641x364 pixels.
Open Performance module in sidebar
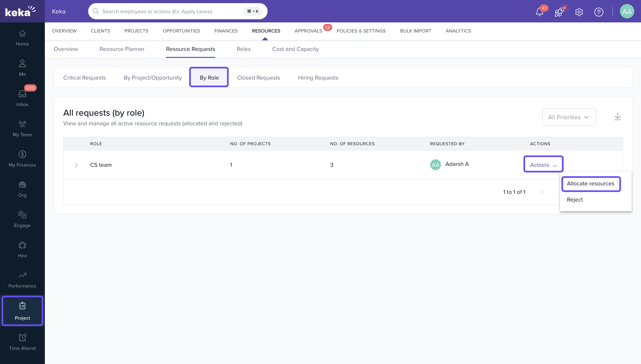tap(22, 279)
